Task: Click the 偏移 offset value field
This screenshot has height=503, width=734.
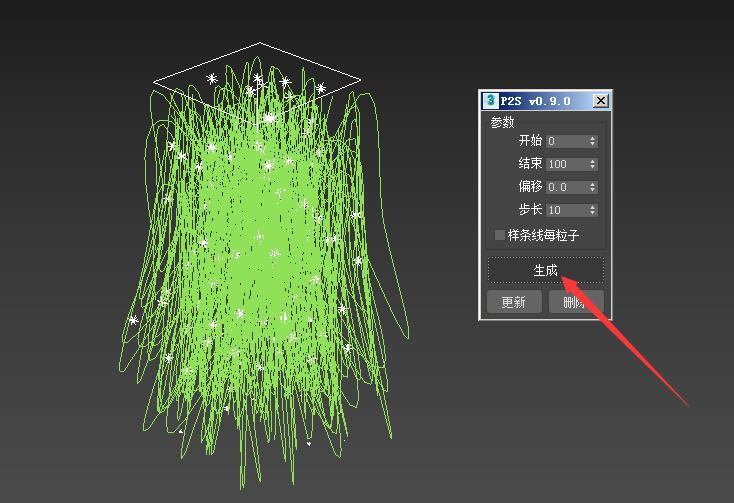Action: pos(567,187)
